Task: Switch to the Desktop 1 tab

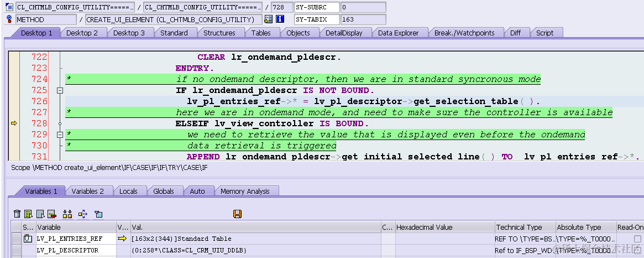Action: point(36,33)
